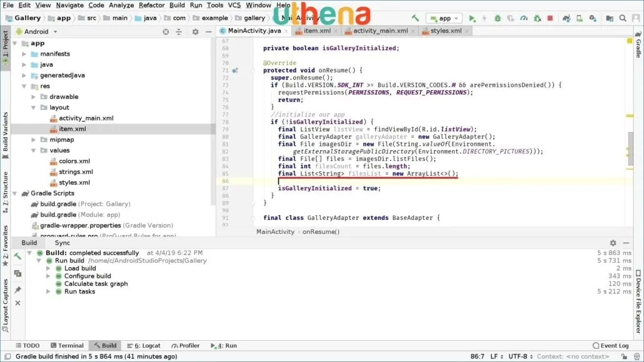Image resolution: width=644 pixels, height=362 pixels.
Task: Click the lock icon in status bar
Action: [x=624, y=356]
